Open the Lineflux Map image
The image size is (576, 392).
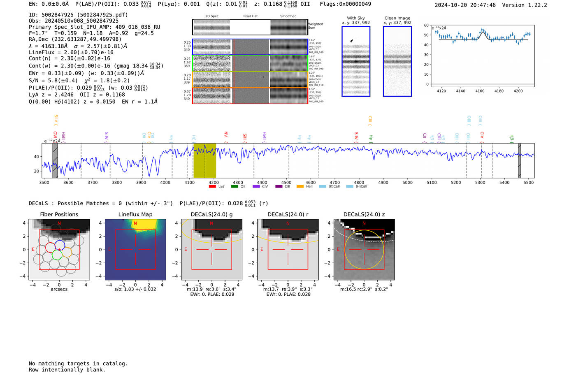click(135, 249)
